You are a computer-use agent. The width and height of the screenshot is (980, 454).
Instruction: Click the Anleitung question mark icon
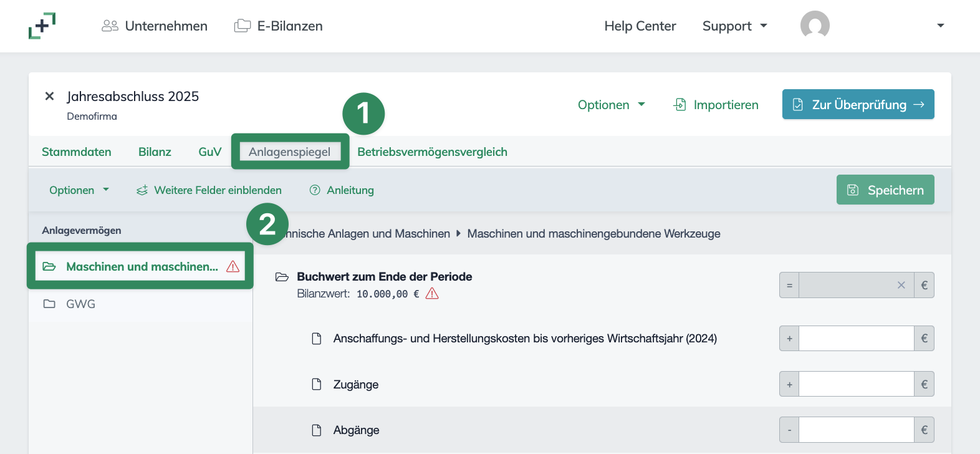(315, 190)
